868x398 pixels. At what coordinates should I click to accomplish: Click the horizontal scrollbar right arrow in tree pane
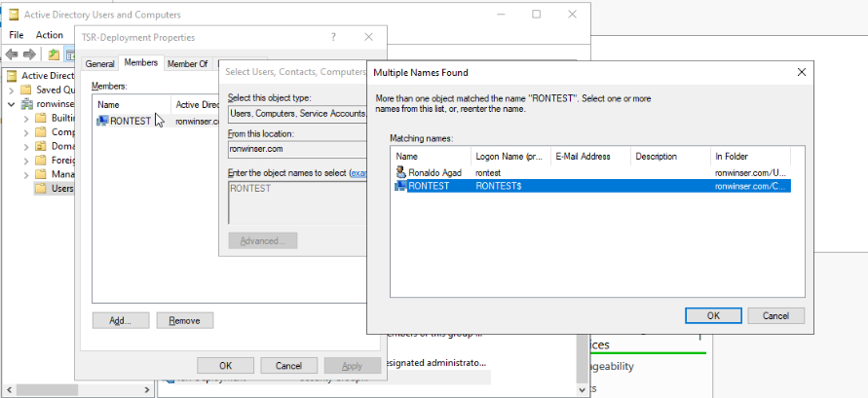tap(147, 390)
